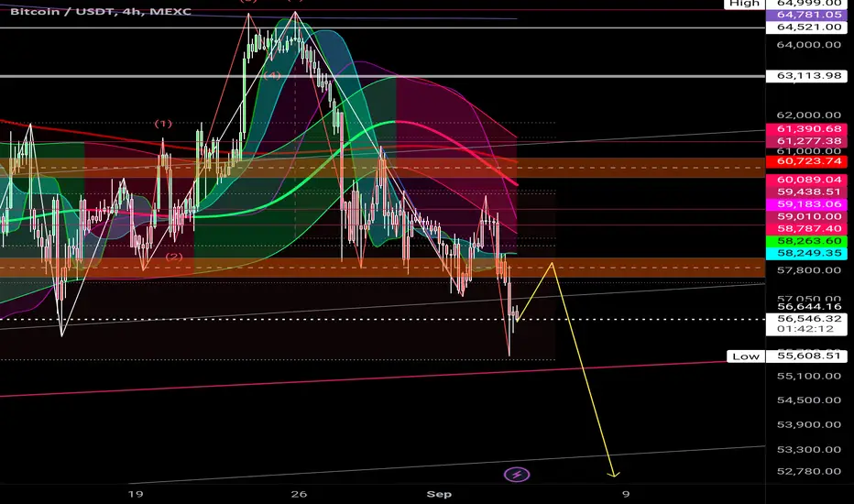Click the 56,644.16 price label

click(809, 307)
